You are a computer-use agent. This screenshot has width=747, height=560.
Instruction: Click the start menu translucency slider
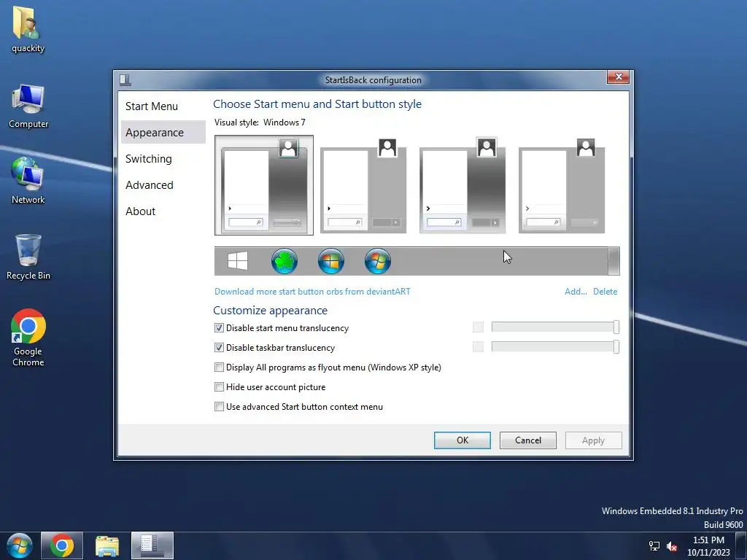click(555, 327)
